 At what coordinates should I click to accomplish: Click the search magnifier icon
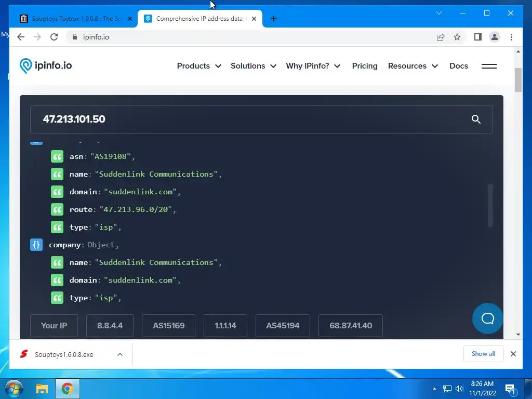(476, 119)
